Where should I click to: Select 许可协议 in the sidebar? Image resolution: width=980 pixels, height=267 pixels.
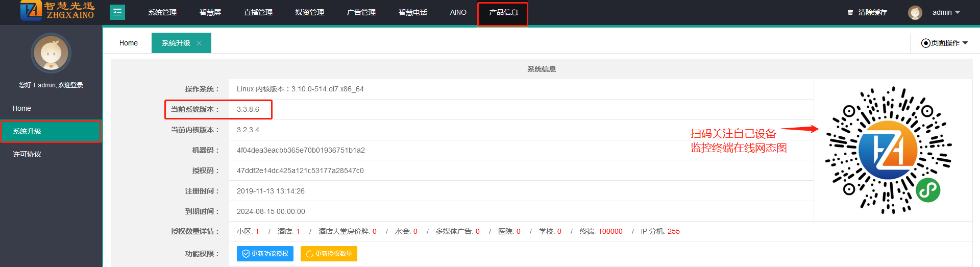coord(27,154)
